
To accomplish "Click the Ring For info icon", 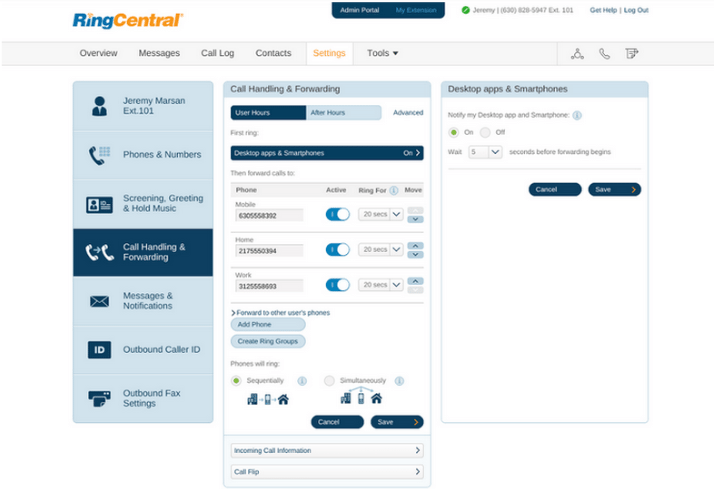I will (x=394, y=190).
